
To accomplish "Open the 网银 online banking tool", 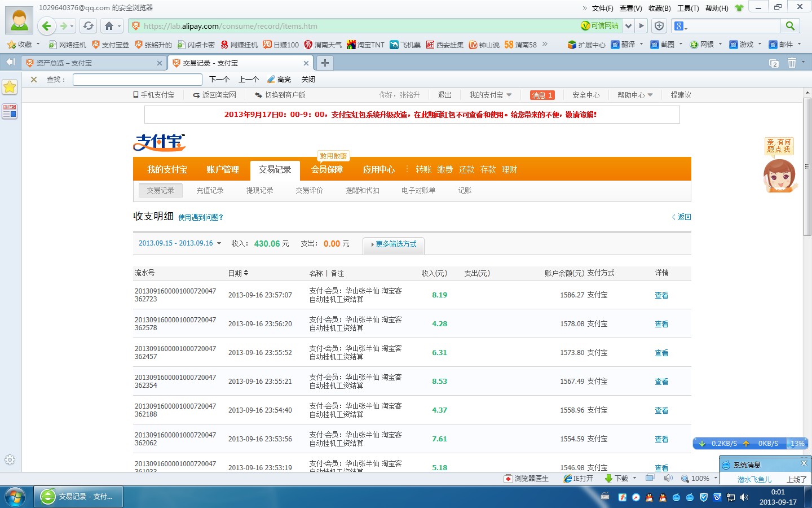I will pyautogui.click(x=702, y=45).
